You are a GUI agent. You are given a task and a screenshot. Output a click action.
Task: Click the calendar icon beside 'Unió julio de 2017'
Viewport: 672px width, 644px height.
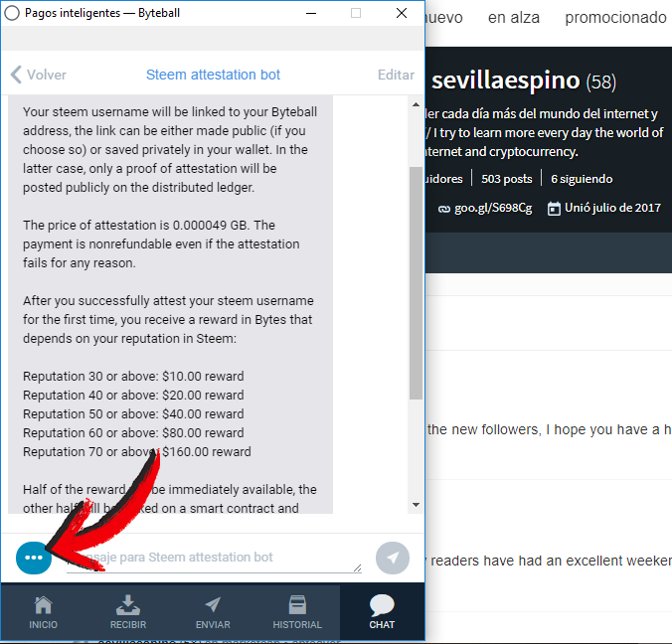(554, 209)
